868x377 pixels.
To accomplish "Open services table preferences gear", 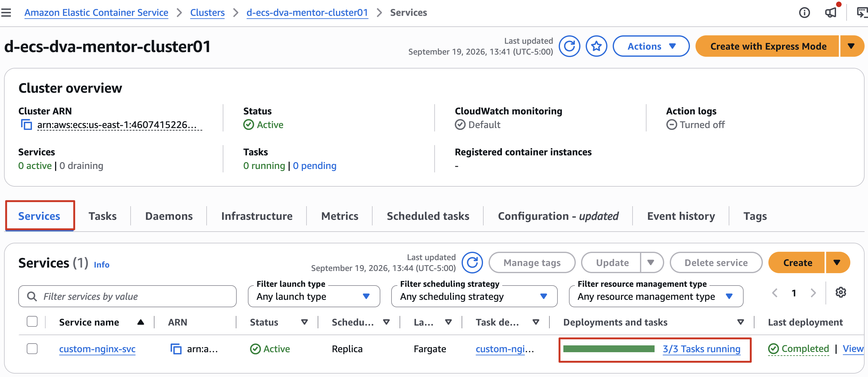I will click(x=840, y=292).
